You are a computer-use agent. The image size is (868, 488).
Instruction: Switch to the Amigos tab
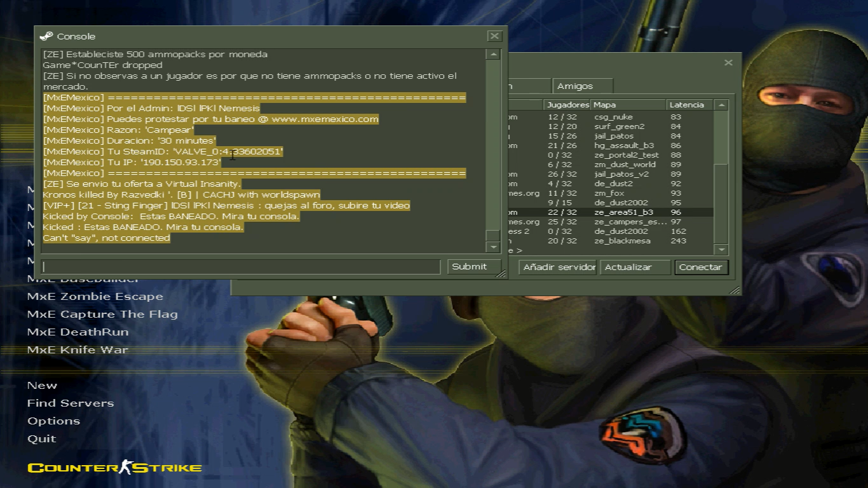pos(582,86)
